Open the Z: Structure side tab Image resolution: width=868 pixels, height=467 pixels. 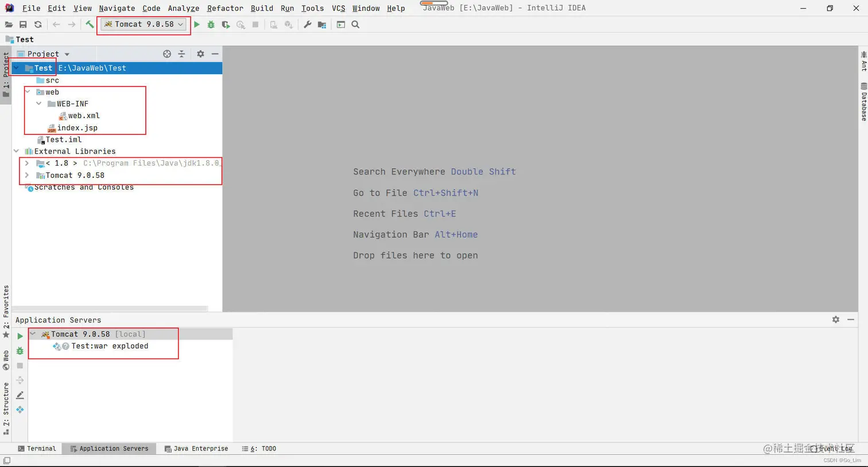6,409
